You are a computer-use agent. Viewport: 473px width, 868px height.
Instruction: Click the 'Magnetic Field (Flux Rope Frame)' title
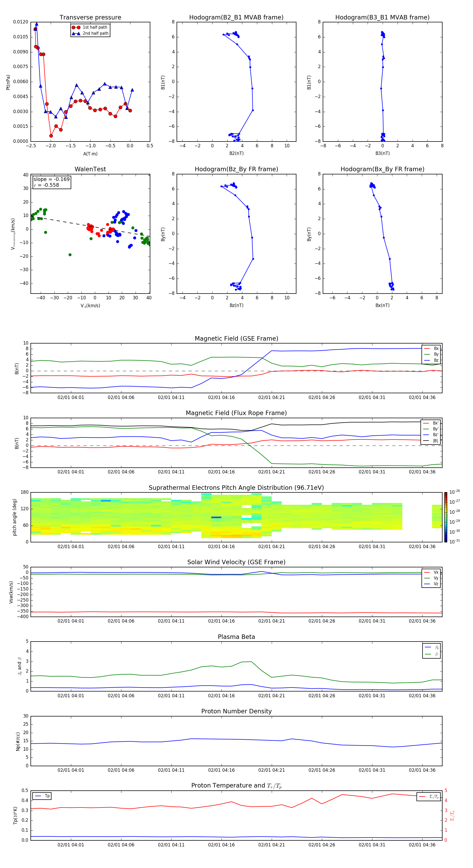tap(236, 413)
